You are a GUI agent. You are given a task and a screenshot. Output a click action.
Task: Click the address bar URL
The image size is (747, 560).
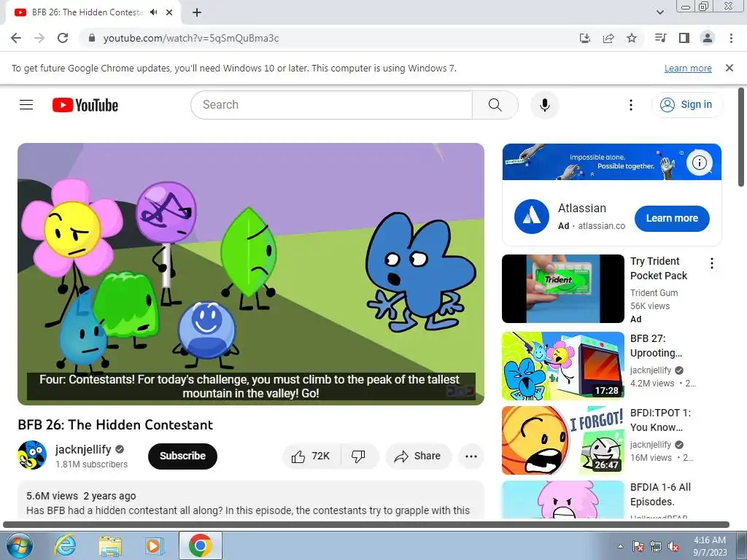[x=191, y=38]
